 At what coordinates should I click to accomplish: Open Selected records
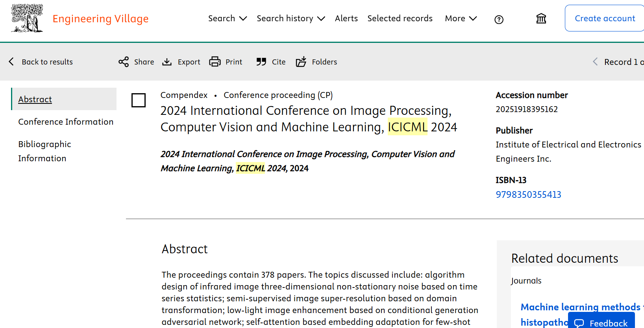tap(400, 18)
